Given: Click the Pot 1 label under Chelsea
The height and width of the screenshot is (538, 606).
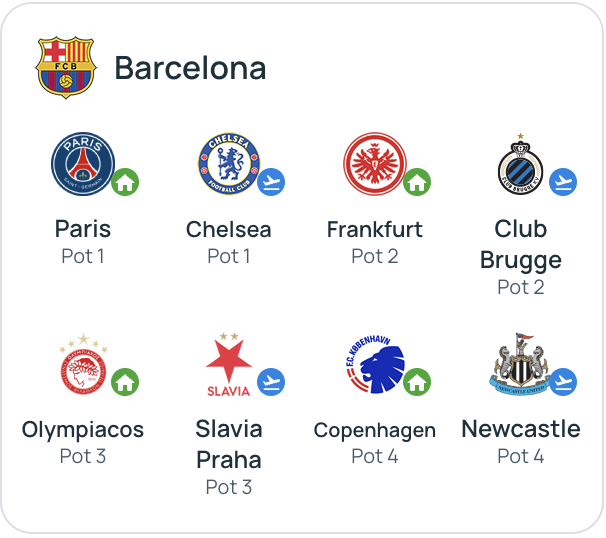Looking at the screenshot, I should (x=229, y=256).
